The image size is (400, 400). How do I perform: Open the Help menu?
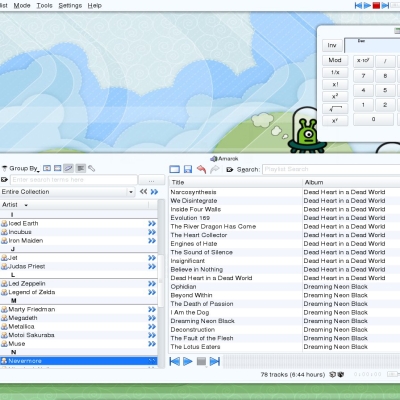[x=95, y=6]
